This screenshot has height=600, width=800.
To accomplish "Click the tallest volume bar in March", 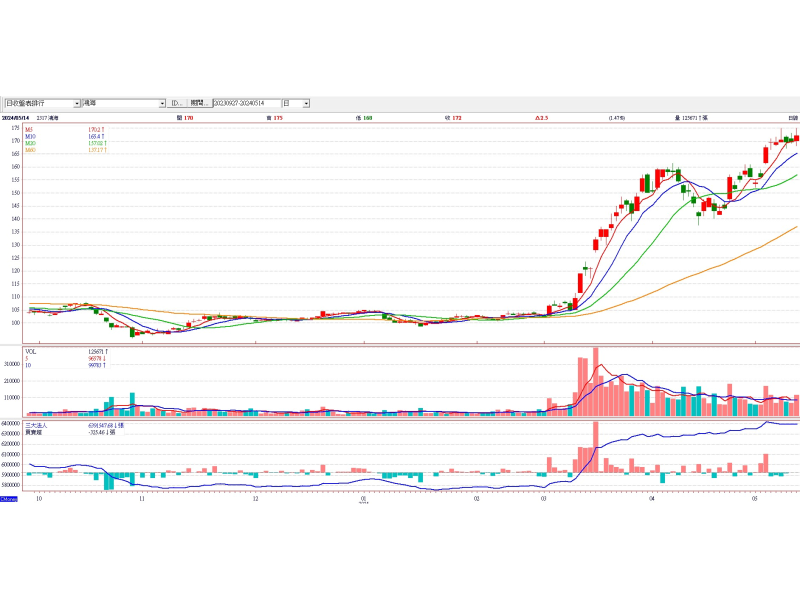I will coord(595,382).
